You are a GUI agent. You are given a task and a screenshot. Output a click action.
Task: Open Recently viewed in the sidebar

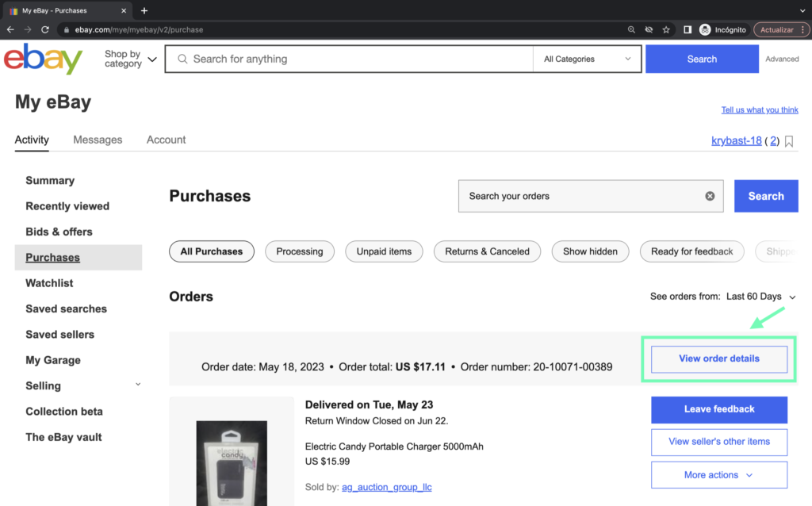(67, 206)
